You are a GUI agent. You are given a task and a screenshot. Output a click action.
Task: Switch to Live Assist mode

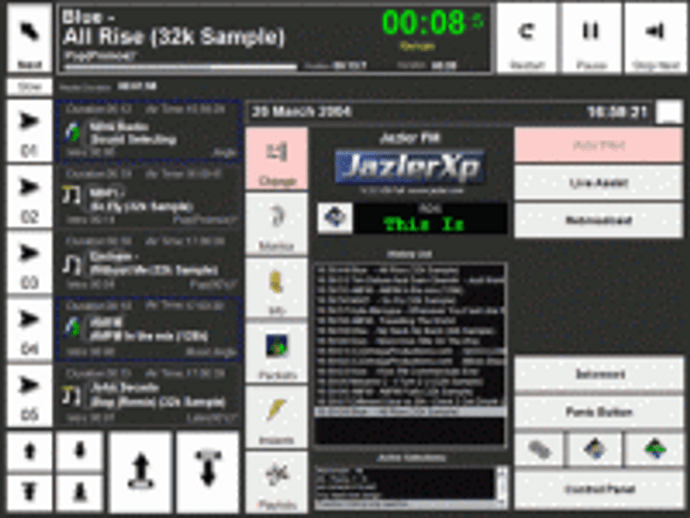(599, 183)
